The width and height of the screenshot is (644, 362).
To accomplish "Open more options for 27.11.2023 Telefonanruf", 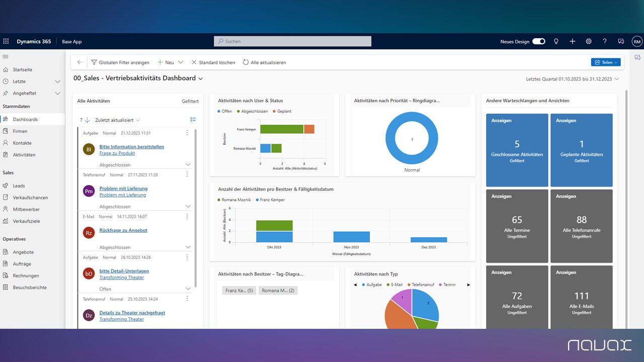I will [x=187, y=174].
